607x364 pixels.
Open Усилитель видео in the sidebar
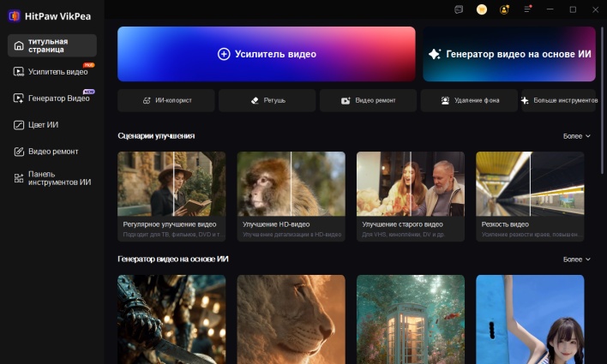(51, 72)
